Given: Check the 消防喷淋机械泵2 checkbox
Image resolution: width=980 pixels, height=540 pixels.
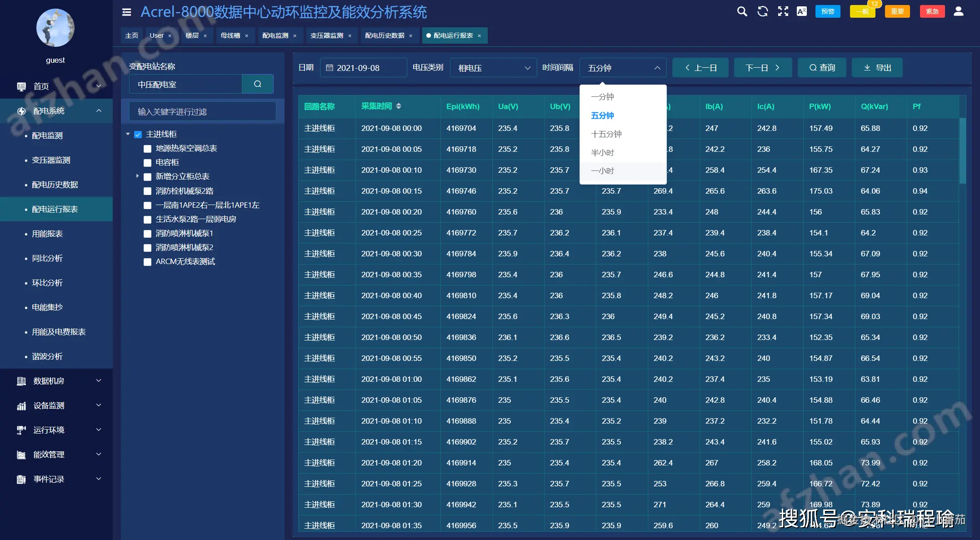Looking at the screenshot, I should coord(147,248).
